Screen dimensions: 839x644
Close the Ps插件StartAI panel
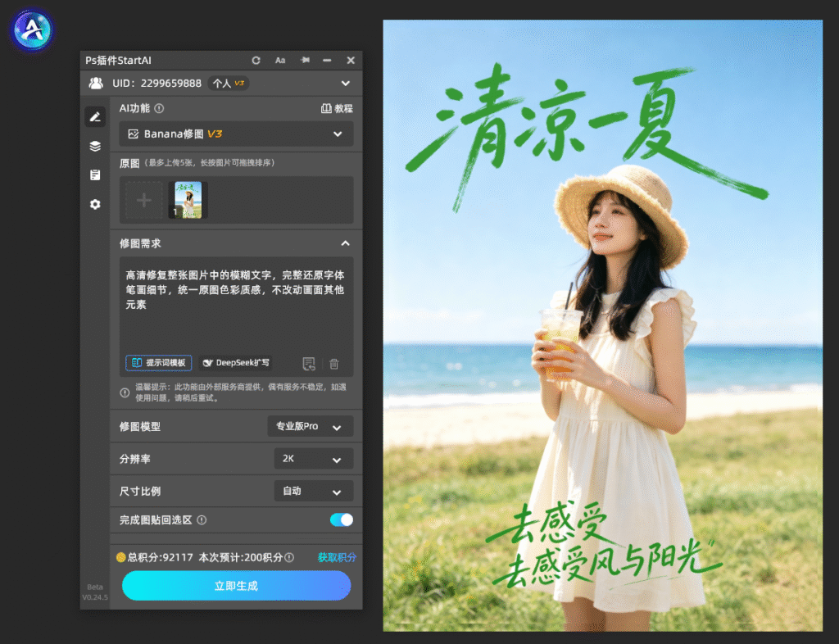pyautogui.click(x=351, y=61)
